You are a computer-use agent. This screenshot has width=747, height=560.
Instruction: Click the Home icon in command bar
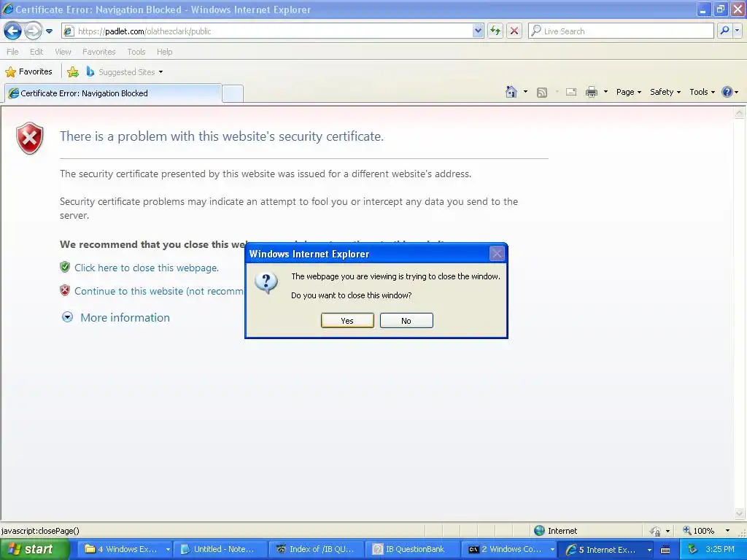coord(511,92)
